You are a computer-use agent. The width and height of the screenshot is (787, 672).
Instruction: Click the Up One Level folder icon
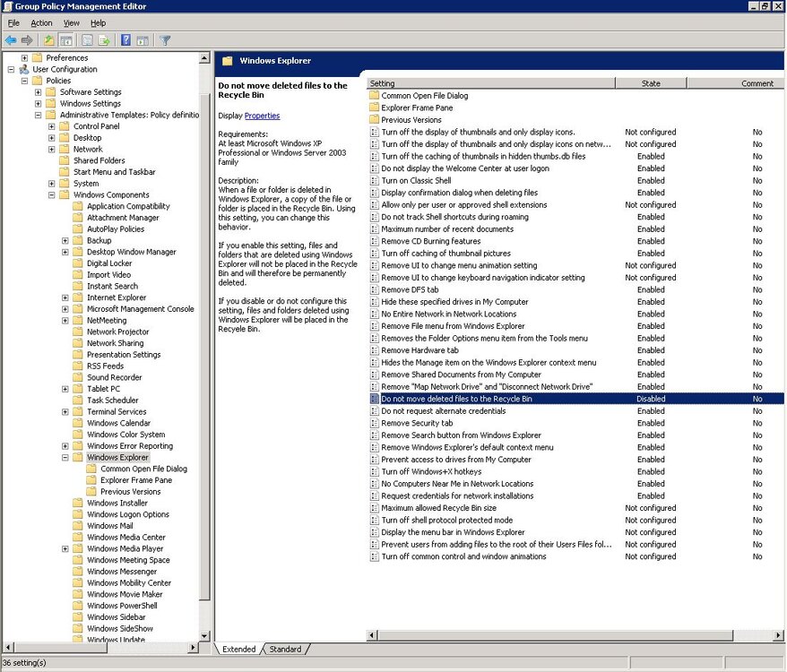[48, 40]
